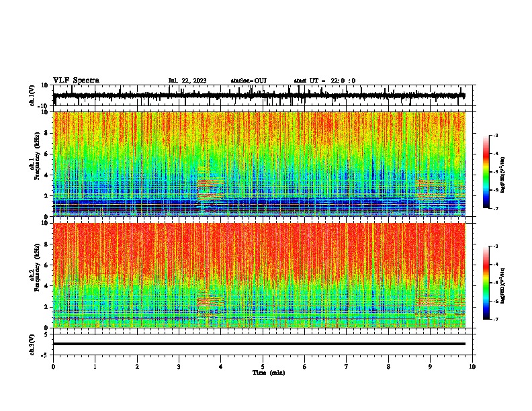The width and height of the screenshot is (532, 411).
Task: Click the ch.2 spectrogram color scale bar
Action: coord(486,283)
